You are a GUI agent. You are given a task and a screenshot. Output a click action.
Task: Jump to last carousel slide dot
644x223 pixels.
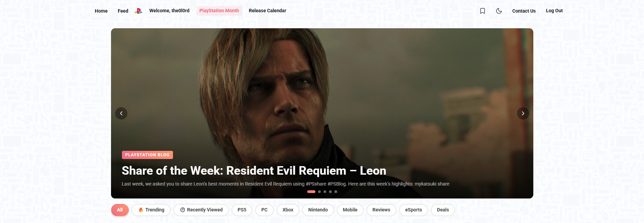[336, 192]
